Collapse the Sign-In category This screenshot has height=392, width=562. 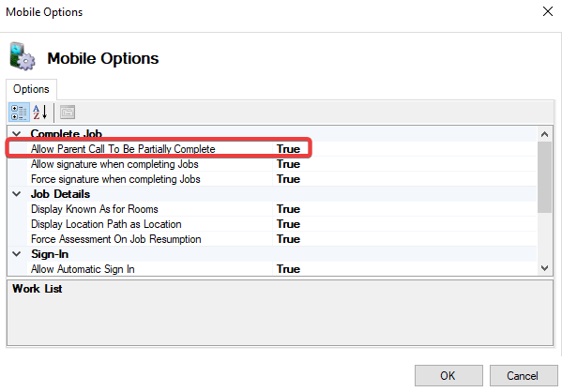(17, 254)
